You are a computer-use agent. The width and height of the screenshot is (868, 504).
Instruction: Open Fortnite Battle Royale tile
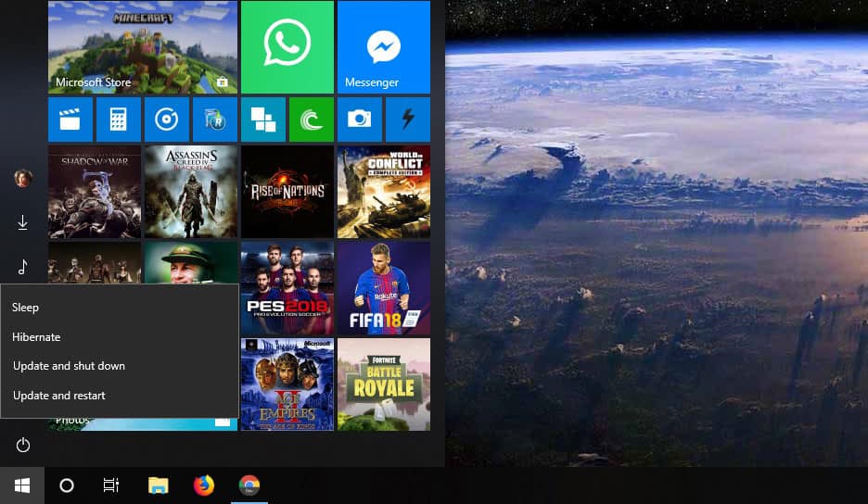click(384, 384)
